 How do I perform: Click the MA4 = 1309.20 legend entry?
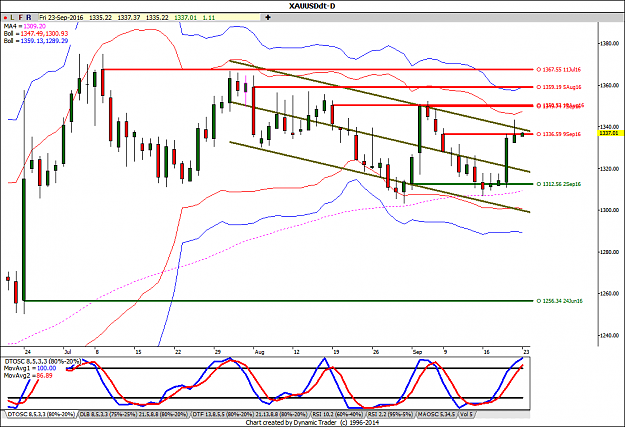click(25, 26)
